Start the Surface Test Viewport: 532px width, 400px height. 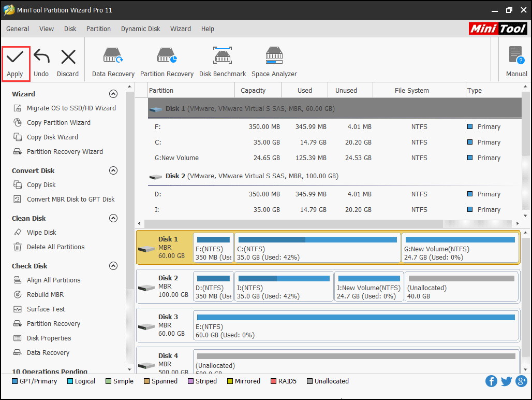(x=39, y=309)
